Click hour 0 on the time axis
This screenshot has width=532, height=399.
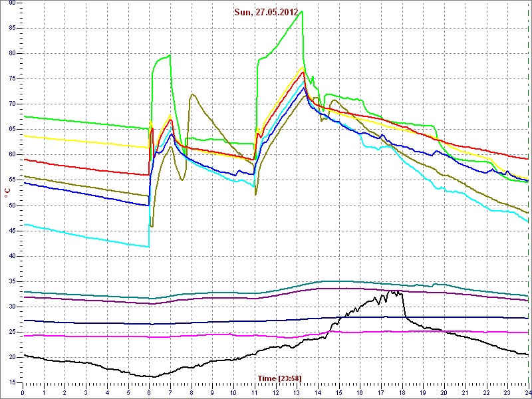pos(23,393)
